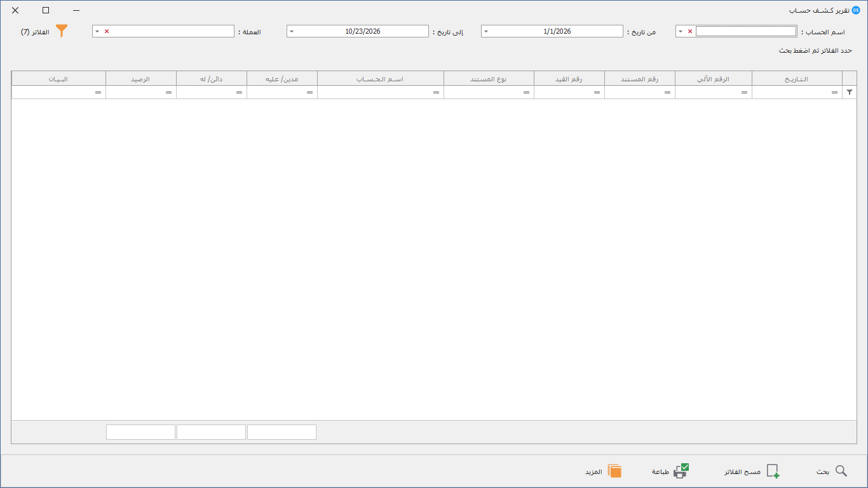Click filter operator icon under التاريخ column
Image resolution: width=868 pixels, height=488 pixels.
point(834,93)
